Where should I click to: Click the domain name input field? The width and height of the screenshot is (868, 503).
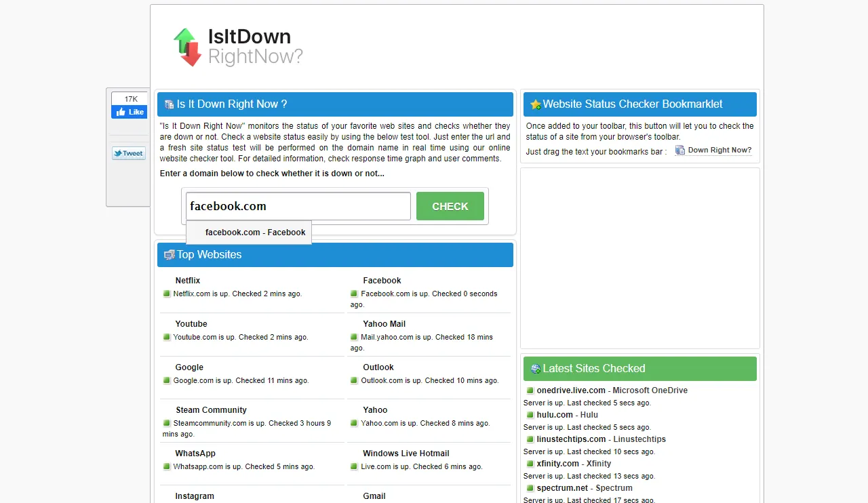point(298,206)
